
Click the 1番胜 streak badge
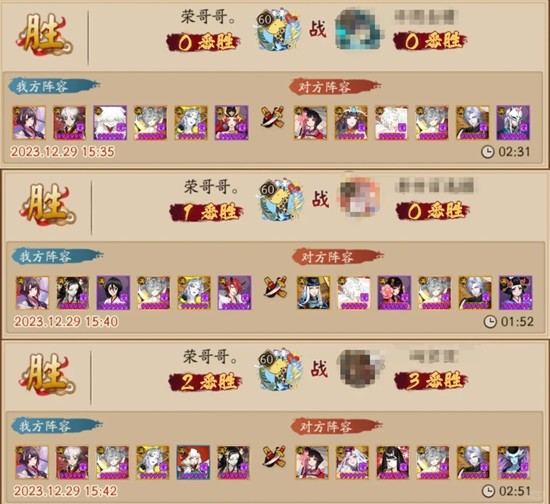coord(206,212)
